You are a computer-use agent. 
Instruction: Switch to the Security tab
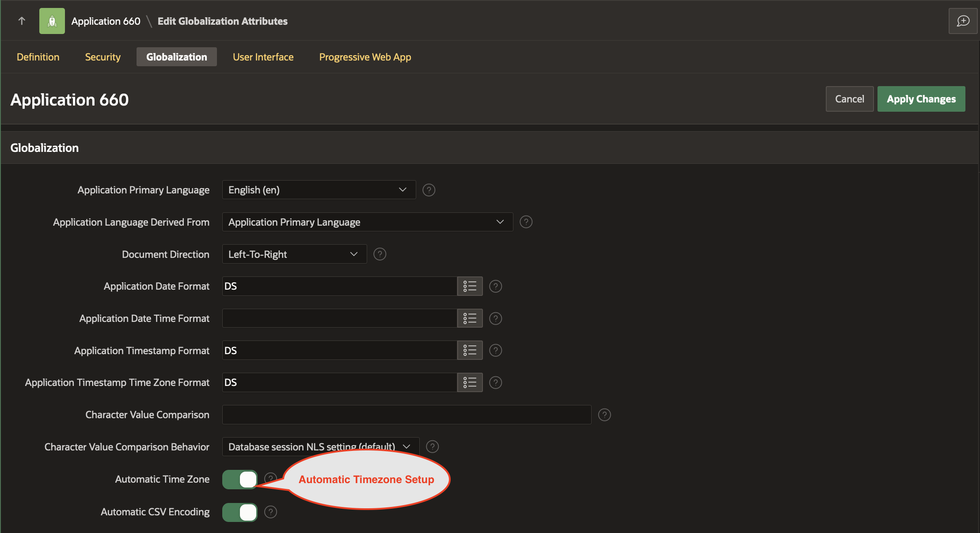[x=103, y=57]
